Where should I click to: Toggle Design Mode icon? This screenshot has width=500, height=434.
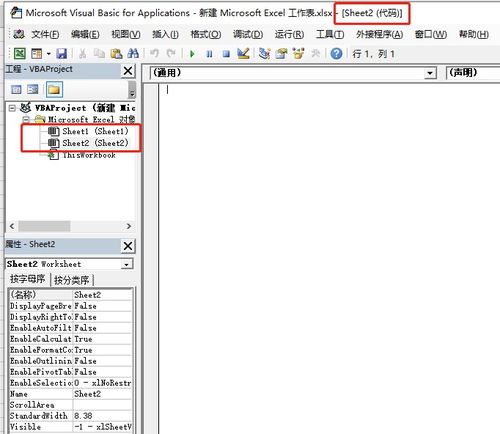point(243,53)
